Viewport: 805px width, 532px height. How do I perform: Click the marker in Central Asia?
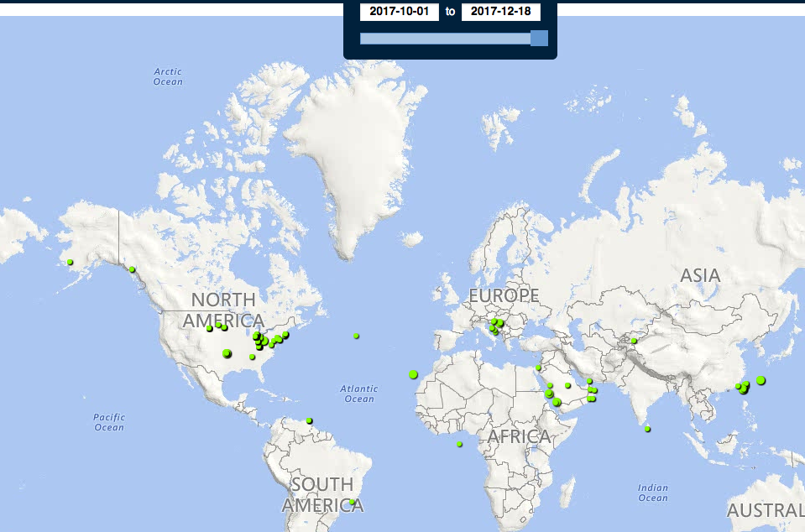click(634, 341)
